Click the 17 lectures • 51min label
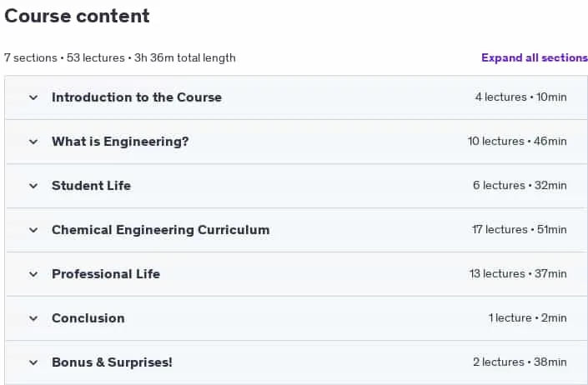Image resolution: width=588 pixels, height=385 pixels. click(520, 229)
